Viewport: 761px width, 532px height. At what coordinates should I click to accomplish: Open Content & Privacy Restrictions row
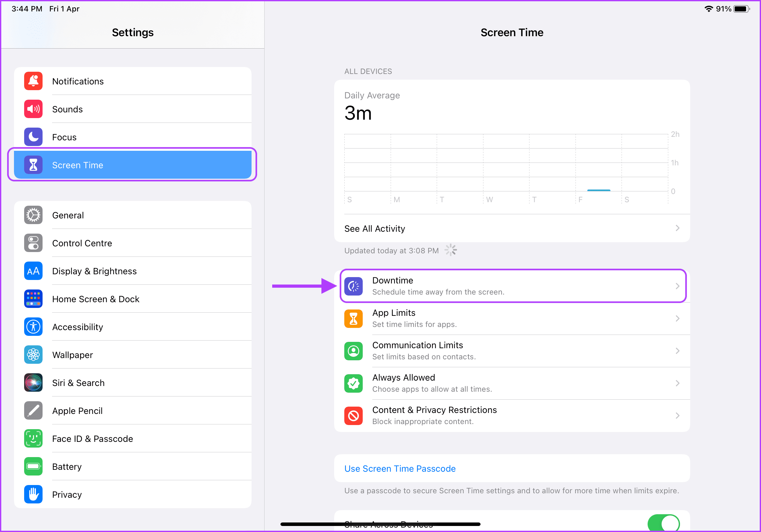(512, 416)
